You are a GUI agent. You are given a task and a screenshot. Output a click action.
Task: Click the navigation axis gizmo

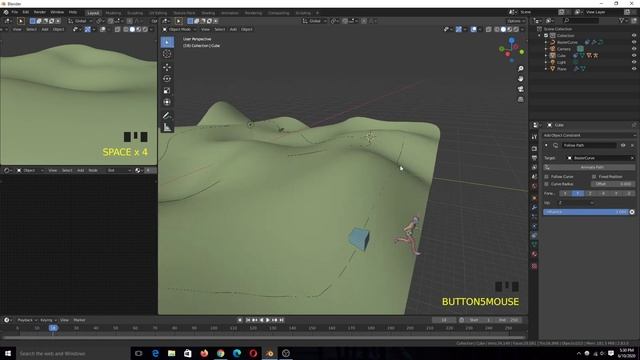(x=511, y=50)
